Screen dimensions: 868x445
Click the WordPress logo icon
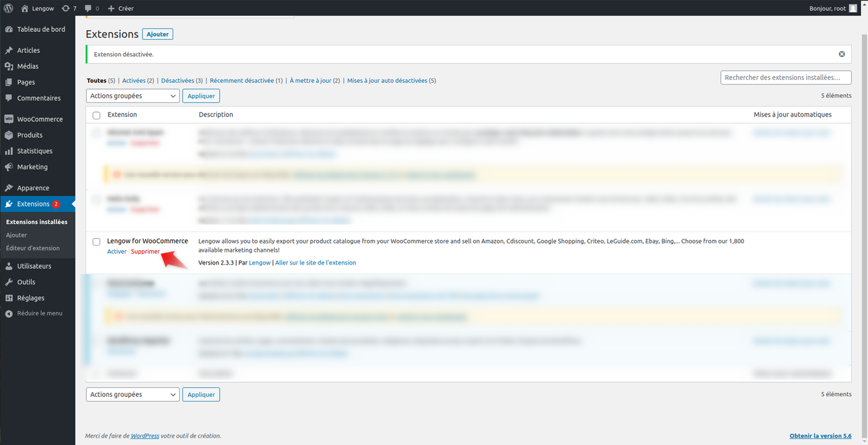[x=9, y=8]
